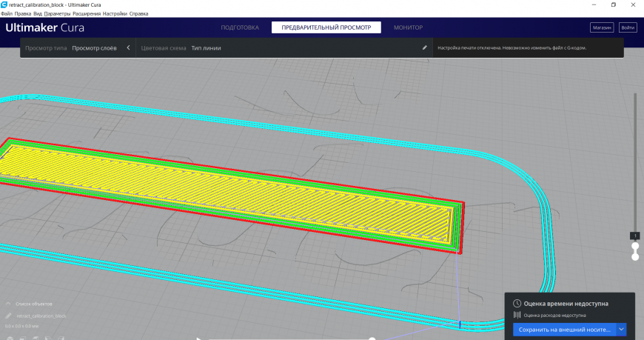Image resolution: width=644 pixels, height=340 pixels.
Task: Open the Настройки menu
Action: coord(115,13)
